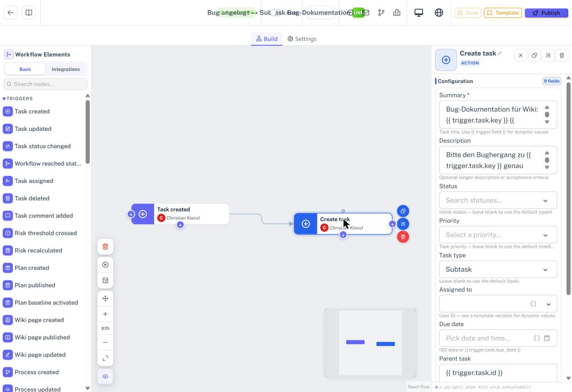
Task: Run workflow with the canvas play icon
Action: click(x=105, y=265)
